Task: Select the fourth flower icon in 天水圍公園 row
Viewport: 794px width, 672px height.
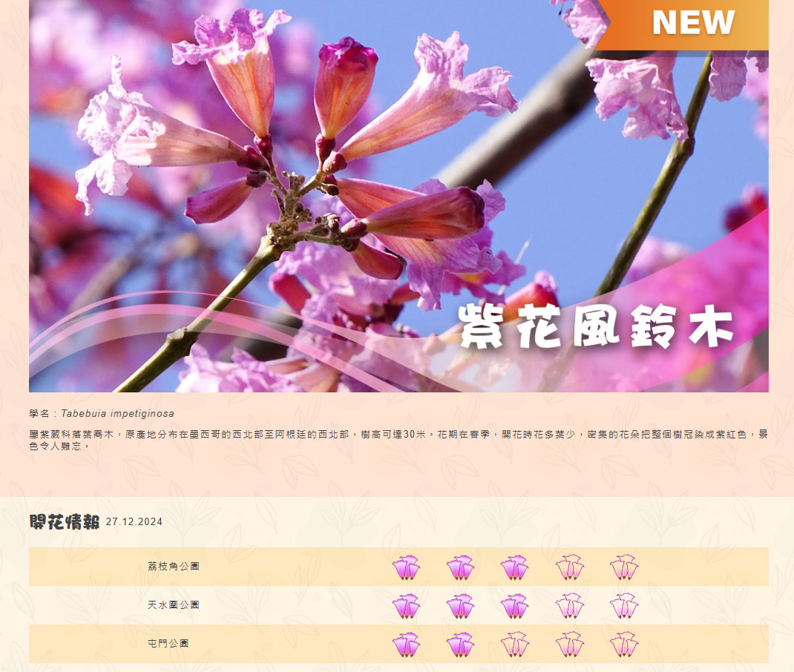Action: pos(569,606)
